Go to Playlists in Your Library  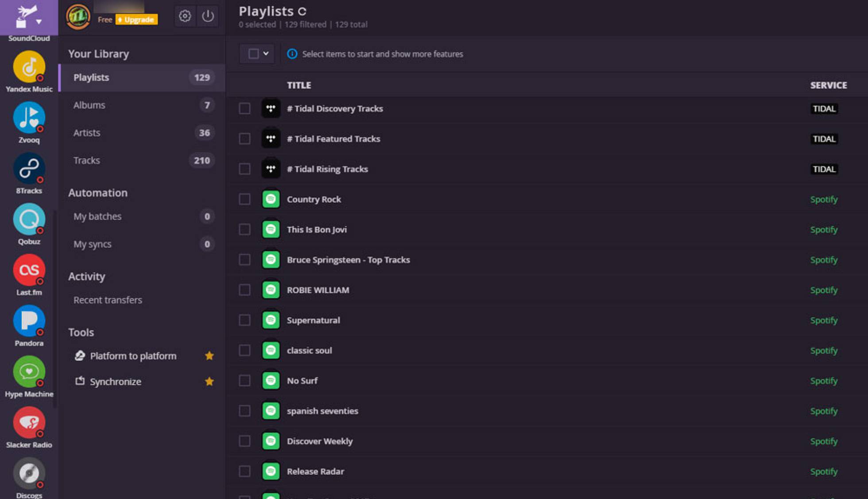[x=142, y=78]
